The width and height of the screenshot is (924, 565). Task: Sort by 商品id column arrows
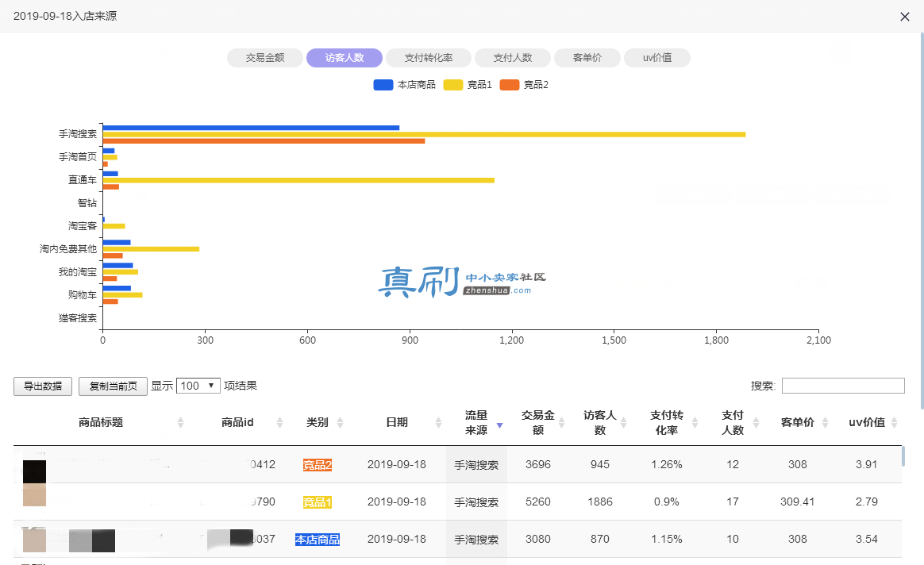pos(279,422)
